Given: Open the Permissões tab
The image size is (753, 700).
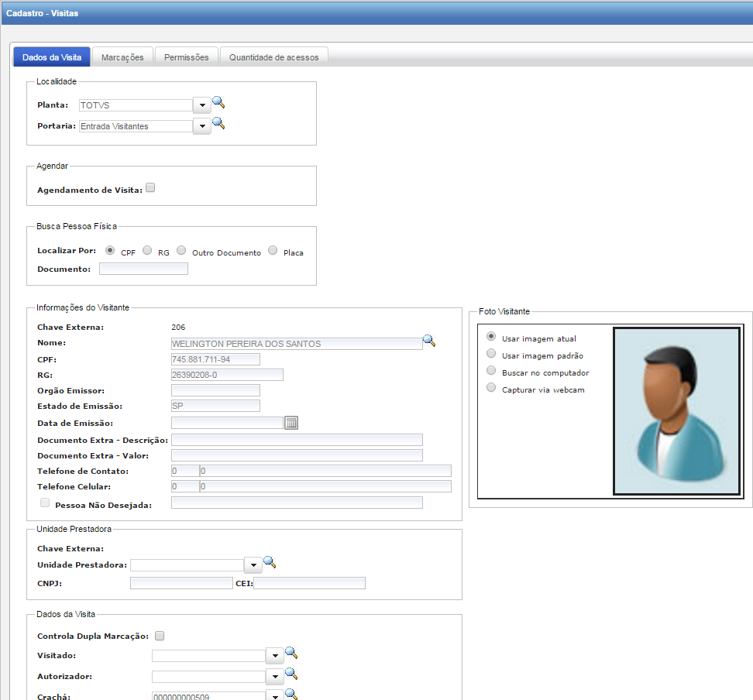Looking at the screenshot, I should coord(187,57).
